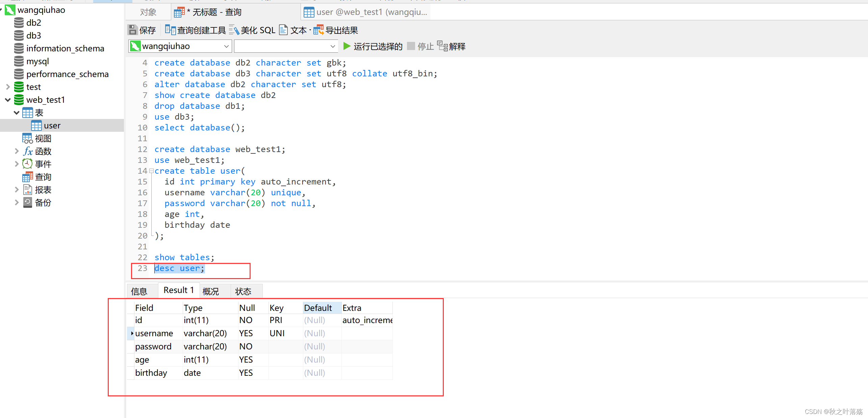The image size is (868, 418).
Task: Click the UNI key cell
Action: 286,333
